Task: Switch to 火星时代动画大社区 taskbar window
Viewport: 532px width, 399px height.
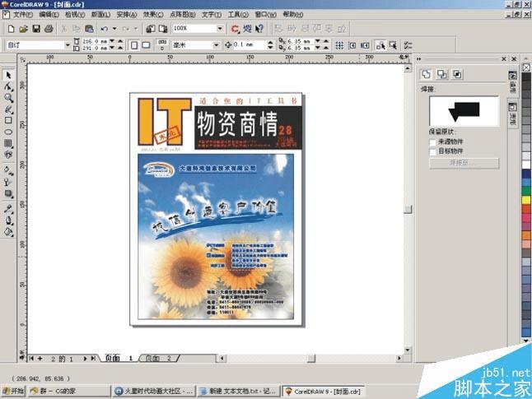Action: pyautogui.click(x=154, y=392)
